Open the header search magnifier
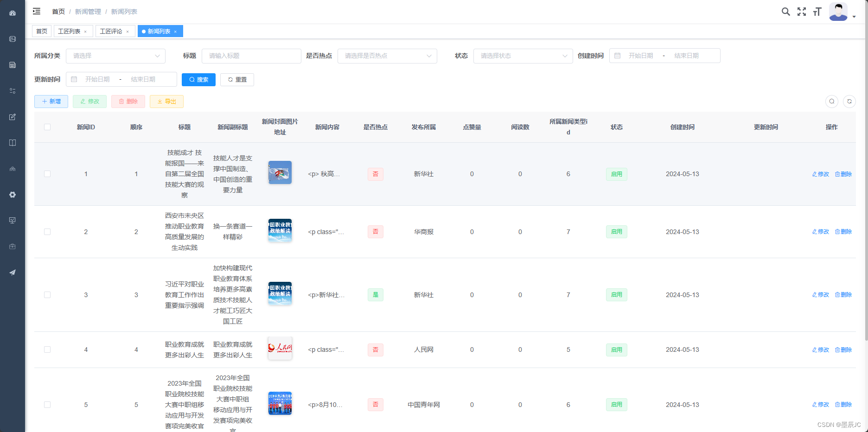Image resolution: width=868 pixels, height=432 pixels. point(785,12)
